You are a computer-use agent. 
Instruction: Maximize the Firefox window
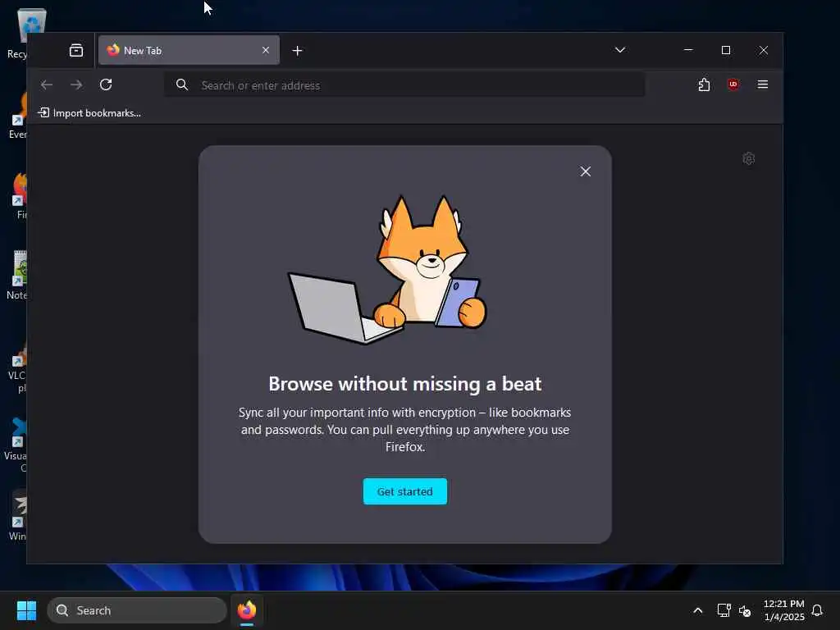[726, 50]
